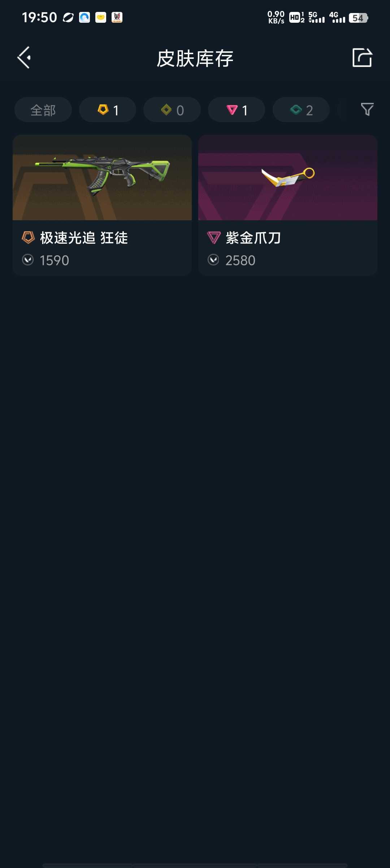
Task: Open the 紫金爪刀 karambit knife thumbnail
Action: pyautogui.click(x=288, y=177)
